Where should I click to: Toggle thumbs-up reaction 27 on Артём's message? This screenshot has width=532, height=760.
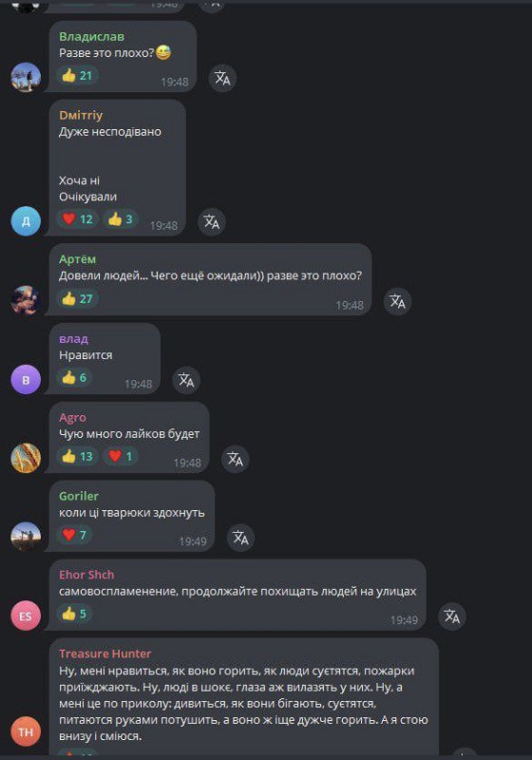[x=78, y=298]
